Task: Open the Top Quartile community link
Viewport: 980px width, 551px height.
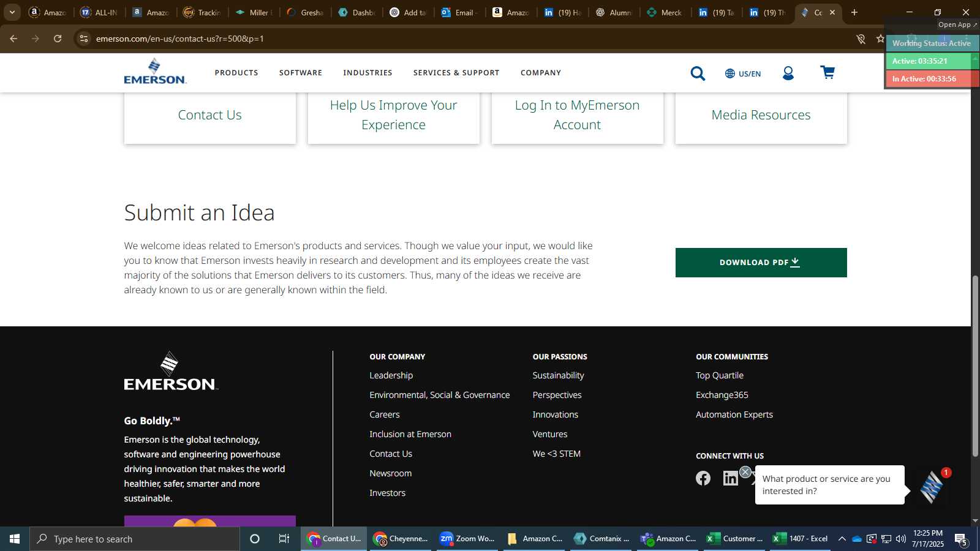Action: point(719,375)
